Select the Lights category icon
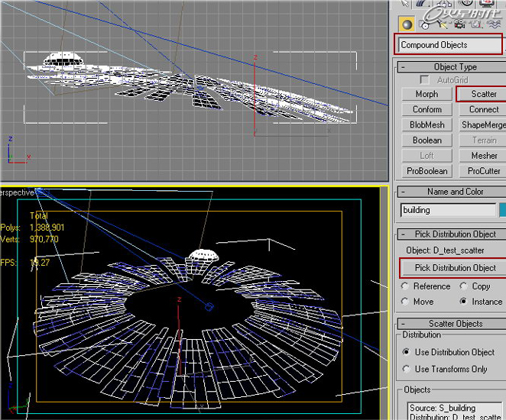Screen dimensions: 506x420 coord(443,24)
